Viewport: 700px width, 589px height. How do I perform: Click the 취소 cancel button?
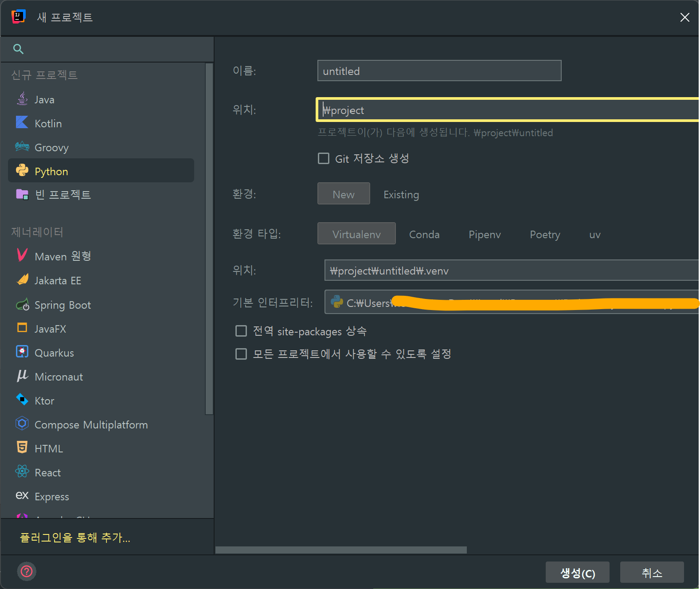click(x=652, y=573)
